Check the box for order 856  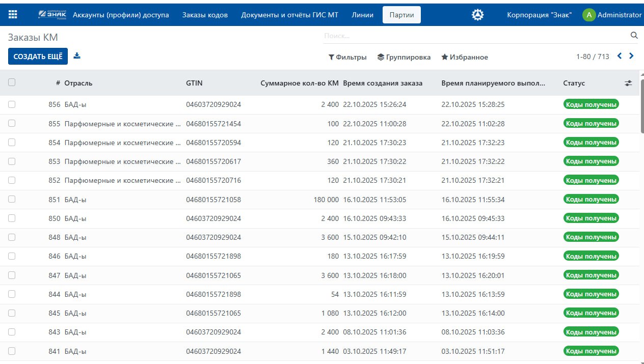pyautogui.click(x=12, y=104)
